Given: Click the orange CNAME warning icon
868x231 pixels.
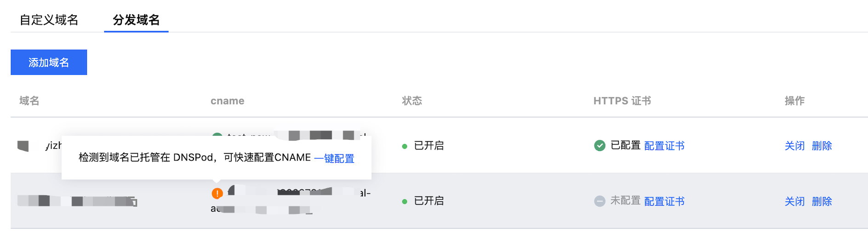Looking at the screenshot, I should tap(217, 194).
